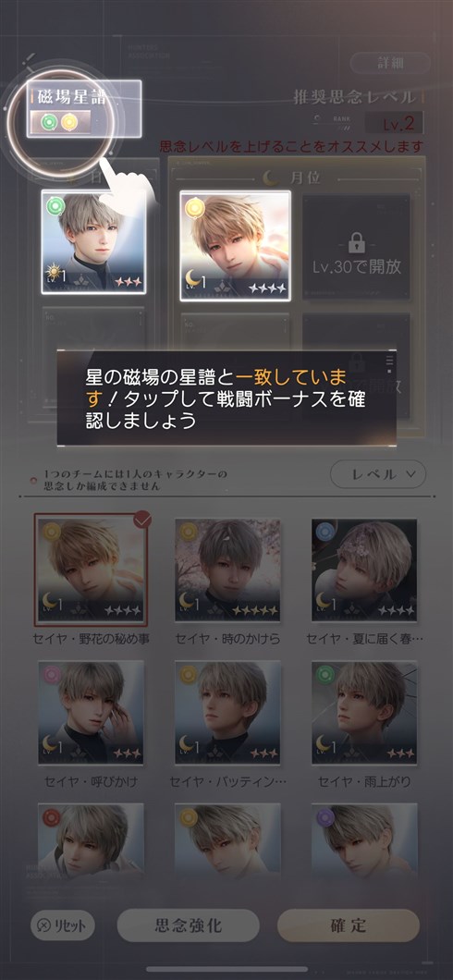Pick the セイヤ・雨上がり card with green orb
The height and width of the screenshot is (980, 453).
coord(364,713)
